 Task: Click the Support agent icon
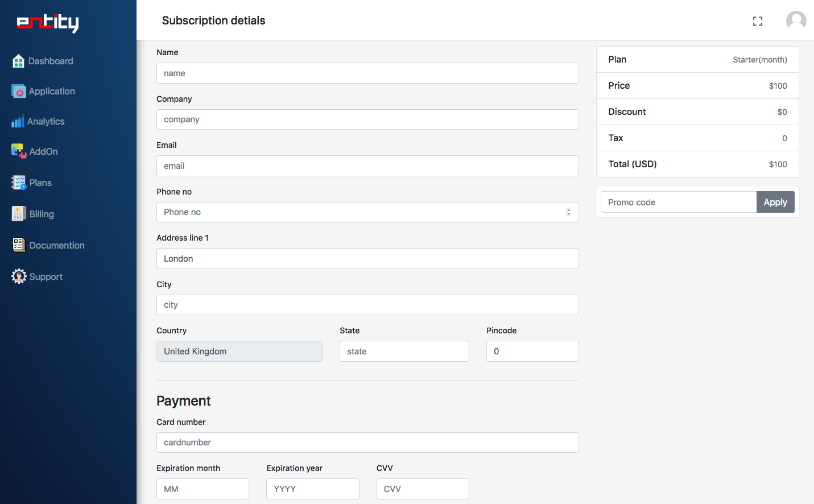click(19, 276)
